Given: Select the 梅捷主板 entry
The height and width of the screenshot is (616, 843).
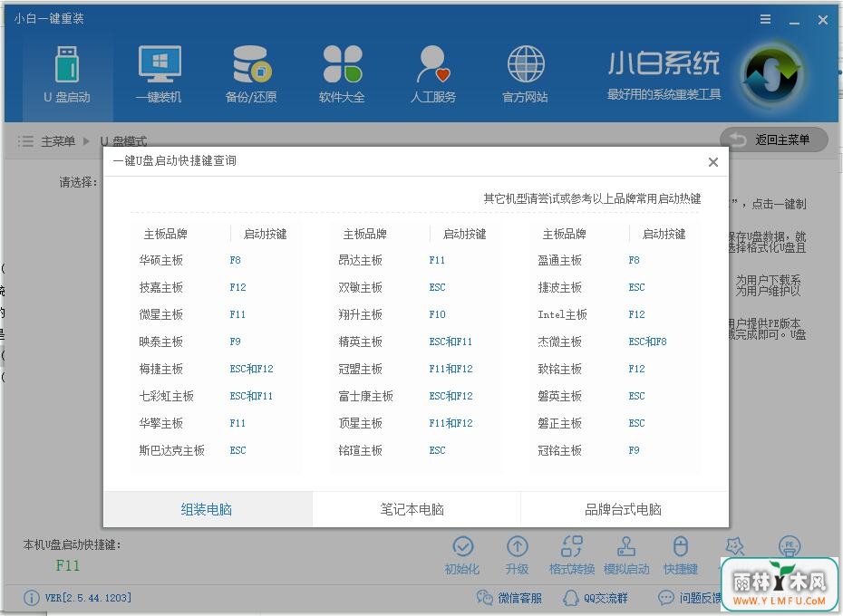Looking at the screenshot, I should (160, 369).
